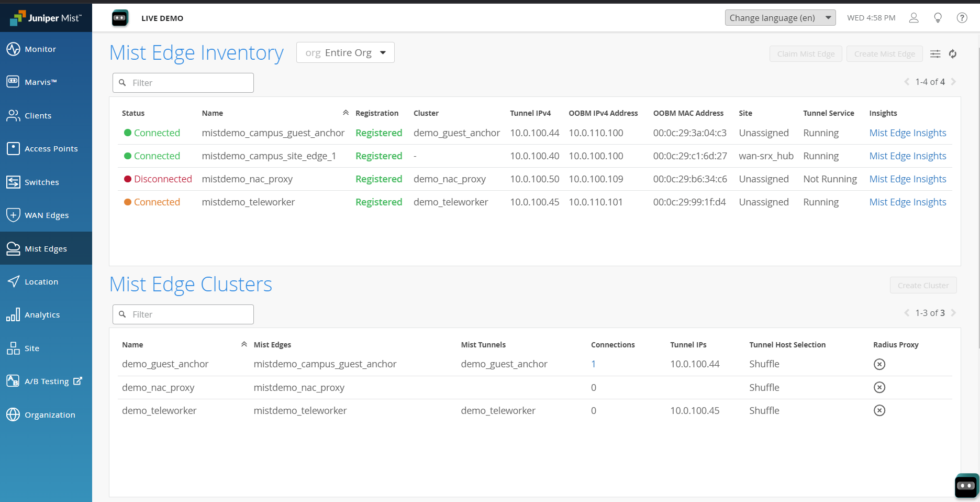Open connections count link for demo_guest_anchor
This screenshot has width=980, height=502.
(x=593, y=364)
